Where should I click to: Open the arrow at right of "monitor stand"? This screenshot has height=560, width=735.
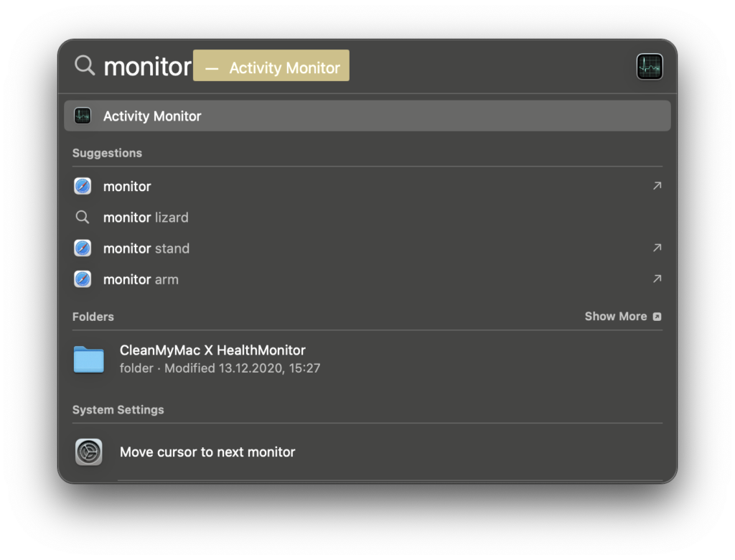(x=656, y=248)
